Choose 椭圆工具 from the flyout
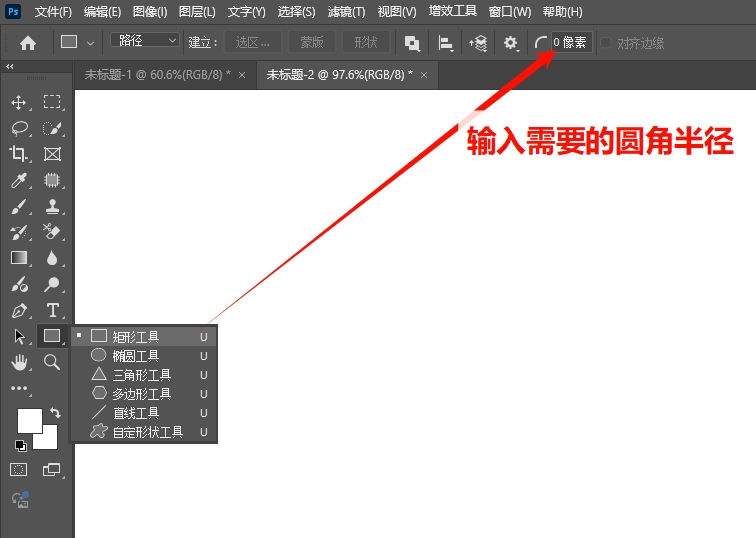 (144, 356)
